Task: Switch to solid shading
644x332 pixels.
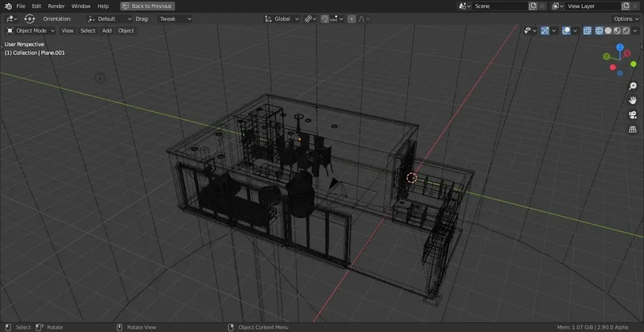Action: 608,31
